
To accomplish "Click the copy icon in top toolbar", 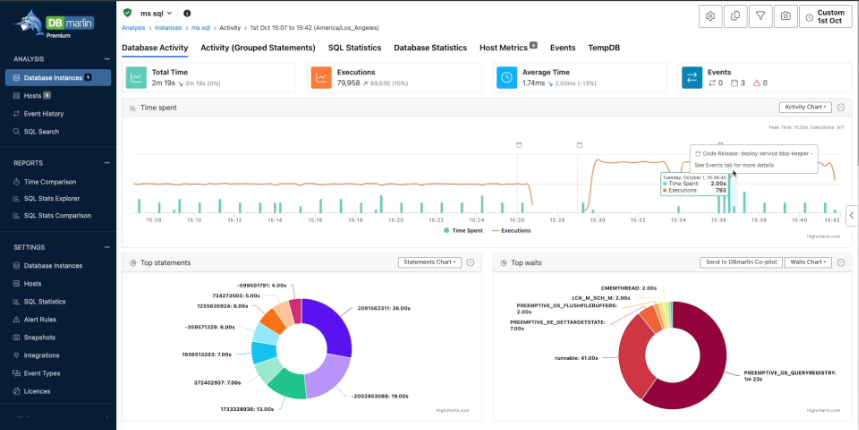I will (736, 16).
